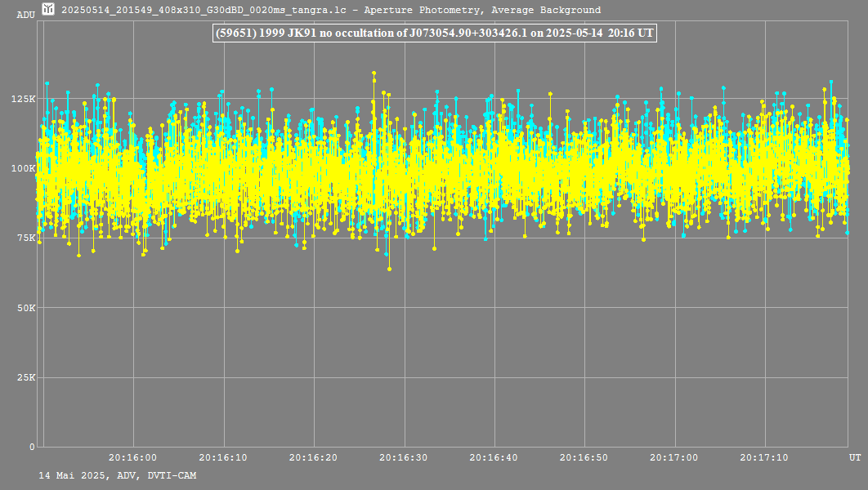Click the 20:16:50 time axis label
Viewport: 868px width, 490px height.
coord(584,458)
